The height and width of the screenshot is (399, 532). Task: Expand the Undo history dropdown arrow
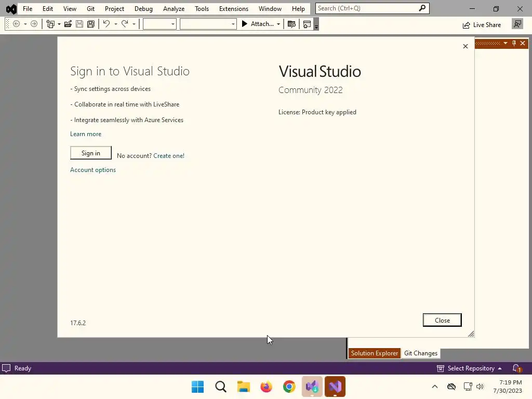coord(116,24)
